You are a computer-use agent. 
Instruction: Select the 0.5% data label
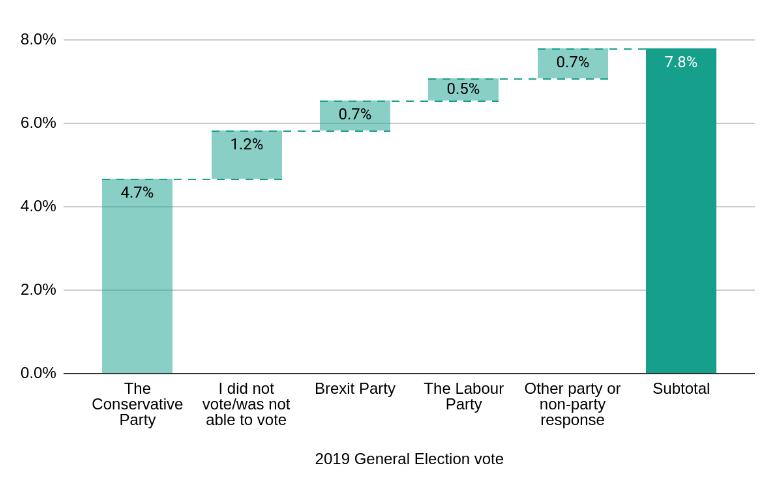[x=463, y=89]
